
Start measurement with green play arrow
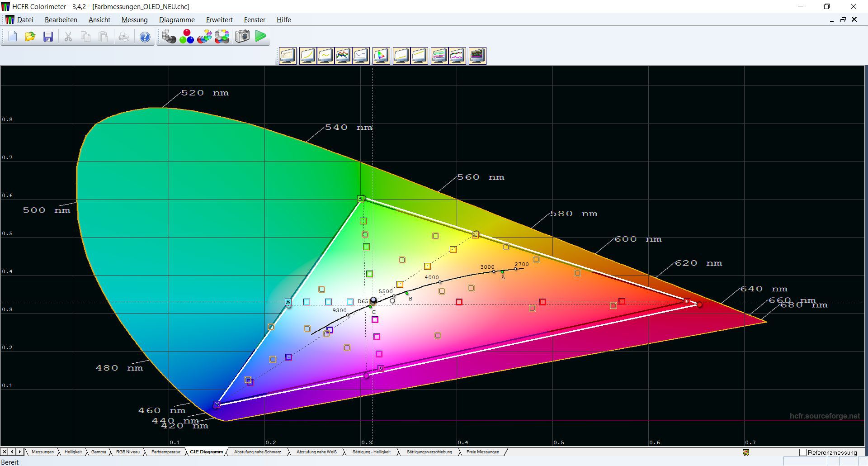[x=260, y=36]
